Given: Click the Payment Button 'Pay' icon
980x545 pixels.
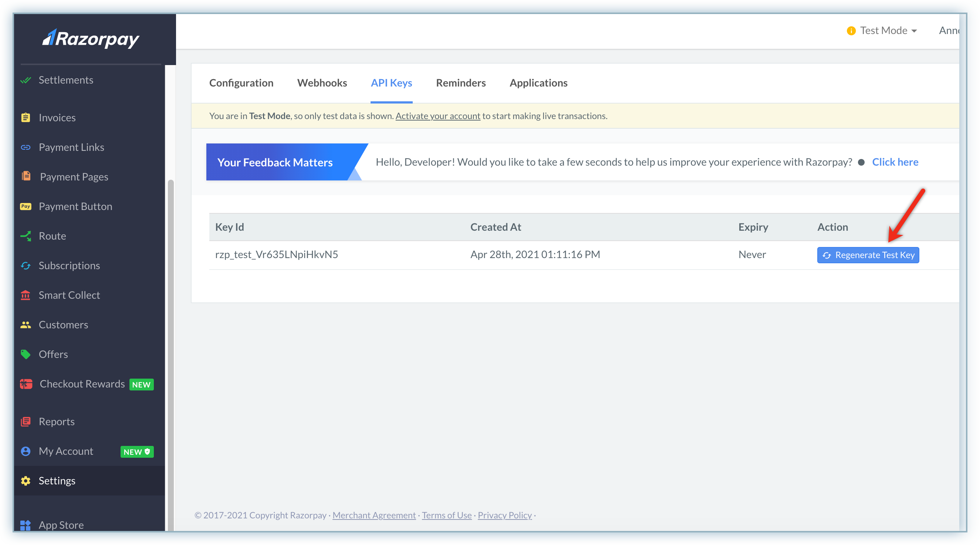Looking at the screenshot, I should [x=26, y=206].
